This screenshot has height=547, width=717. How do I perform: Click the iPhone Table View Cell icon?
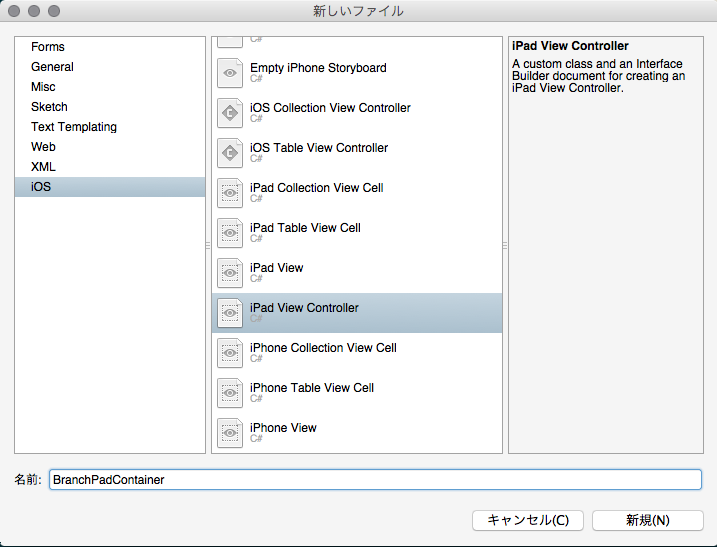point(230,393)
